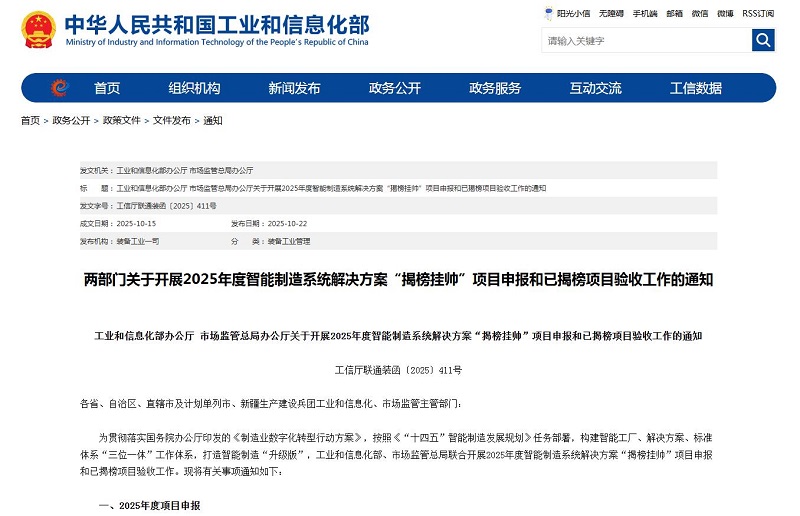Subscribe via the RSS订阅 link

click(x=758, y=14)
